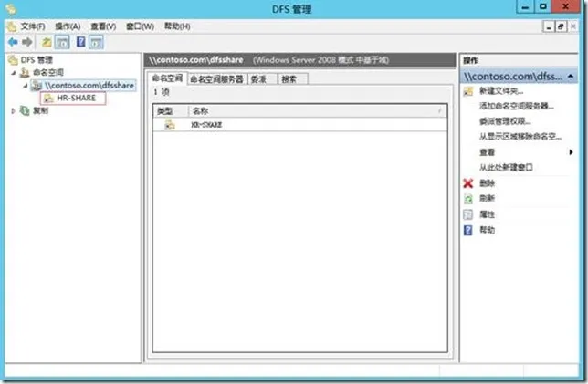Select the \\contoso.com\dfsshare namespace node
The image size is (588, 384).
click(89, 86)
